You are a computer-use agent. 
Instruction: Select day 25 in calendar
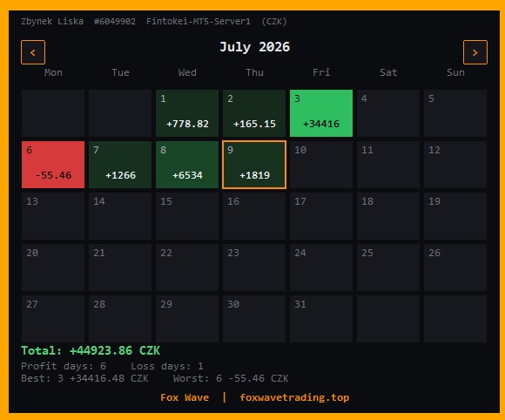tap(388, 268)
